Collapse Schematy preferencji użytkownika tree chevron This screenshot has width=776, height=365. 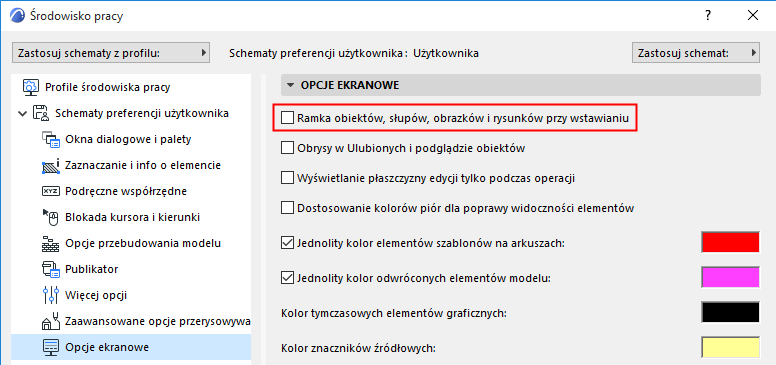[x=22, y=114]
